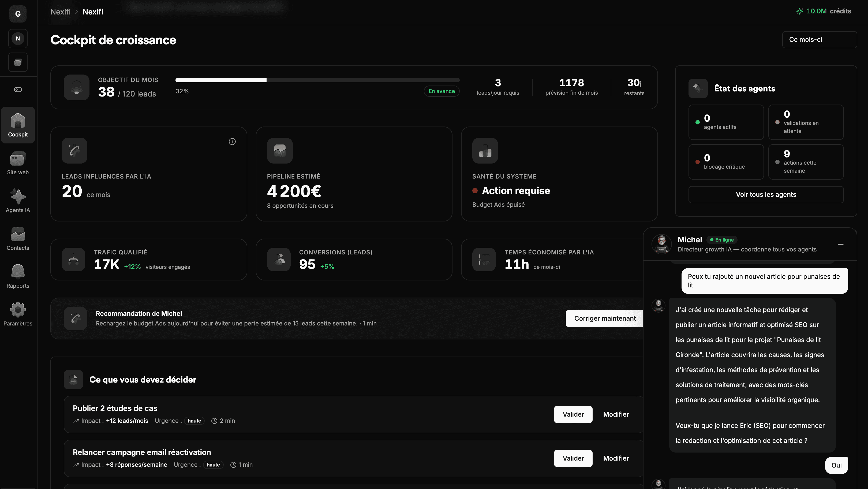Screen dimensions: 868x489
Task: Open the Site web section
Action: [x=18, y=163]
